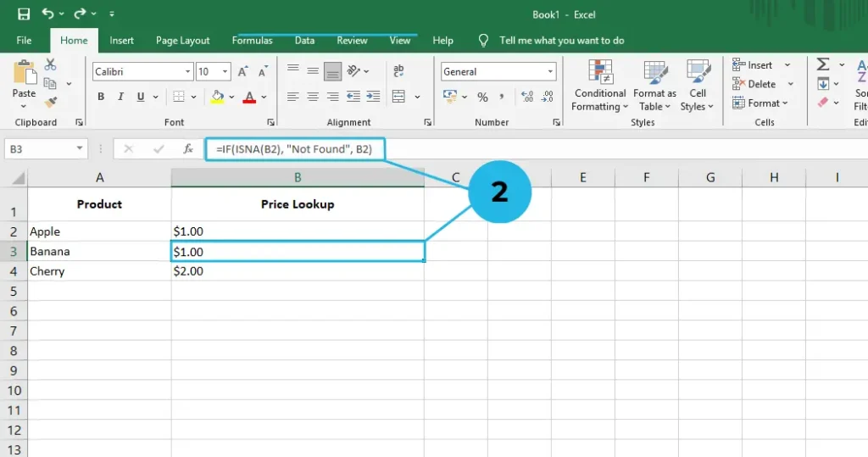This screenshot has width=868, height=457.
Task: Click the Decrease Indent icon
Action: (x=353, y=97)
